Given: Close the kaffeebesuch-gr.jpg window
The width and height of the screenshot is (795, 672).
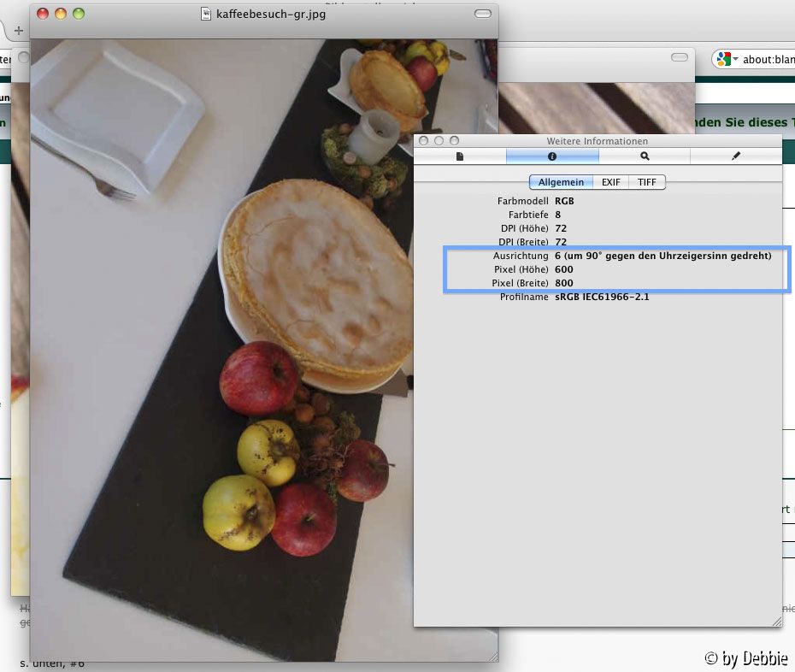Looking at the screenshot, I should (x=43, y=14).
